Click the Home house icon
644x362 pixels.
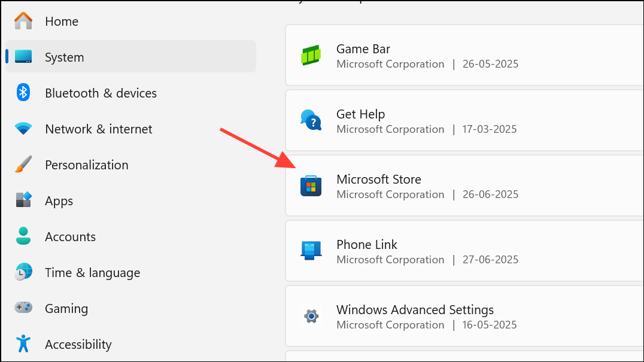[x=23, y=21]
